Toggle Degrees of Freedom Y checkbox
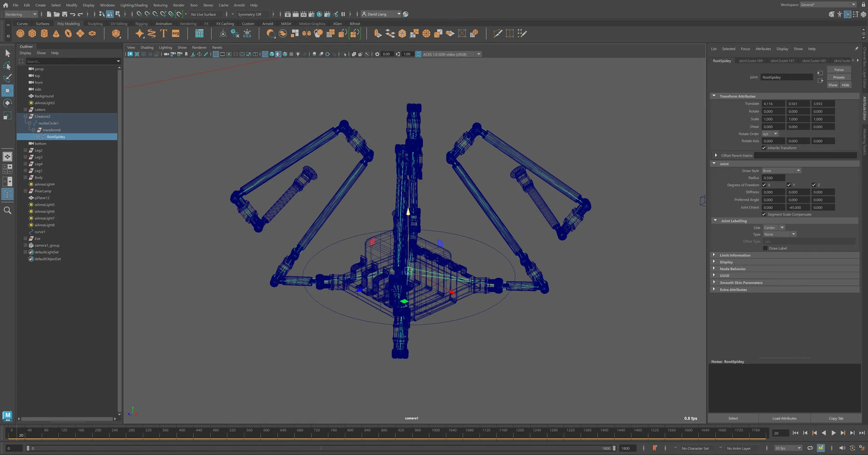Viewport: 868px width, 455px height. (x=789, y=185)
